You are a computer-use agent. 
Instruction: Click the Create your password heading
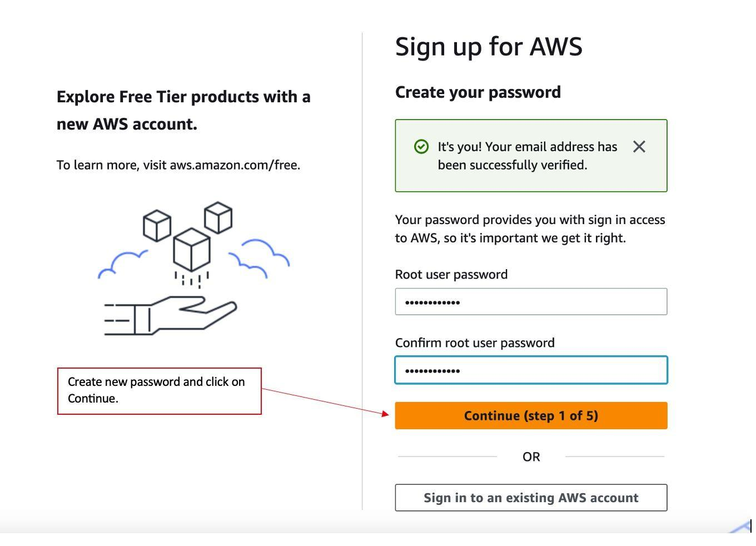click(x=478, y=91)
